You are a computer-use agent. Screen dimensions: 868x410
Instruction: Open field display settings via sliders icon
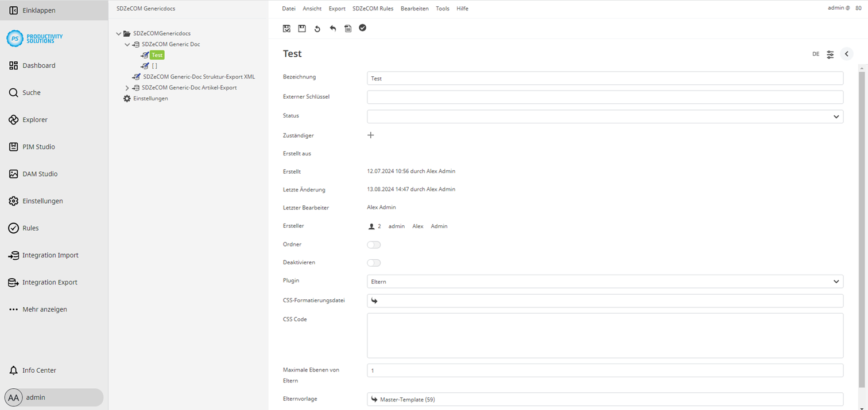tap(830, 53)
